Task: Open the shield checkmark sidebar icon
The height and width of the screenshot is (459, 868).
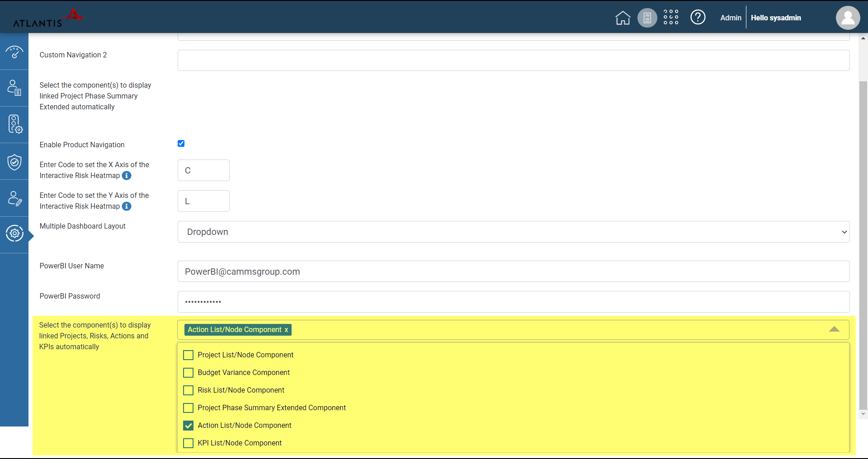Action: point(14,161)
